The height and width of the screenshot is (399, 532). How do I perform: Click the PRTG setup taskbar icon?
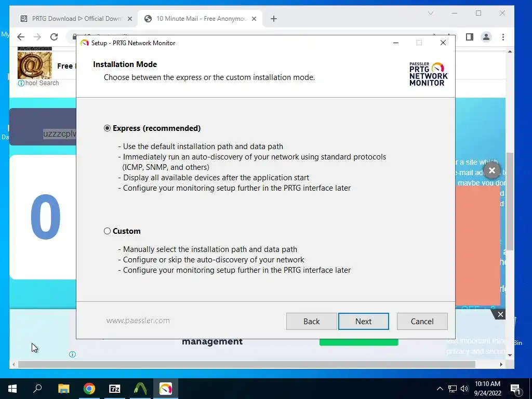(x=166, y=389)
